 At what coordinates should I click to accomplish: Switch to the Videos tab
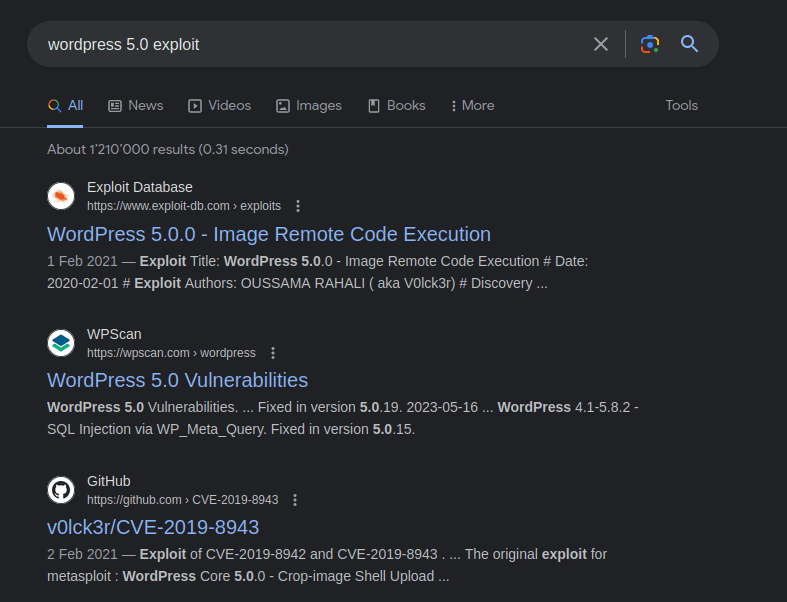(x=219, y=105)
